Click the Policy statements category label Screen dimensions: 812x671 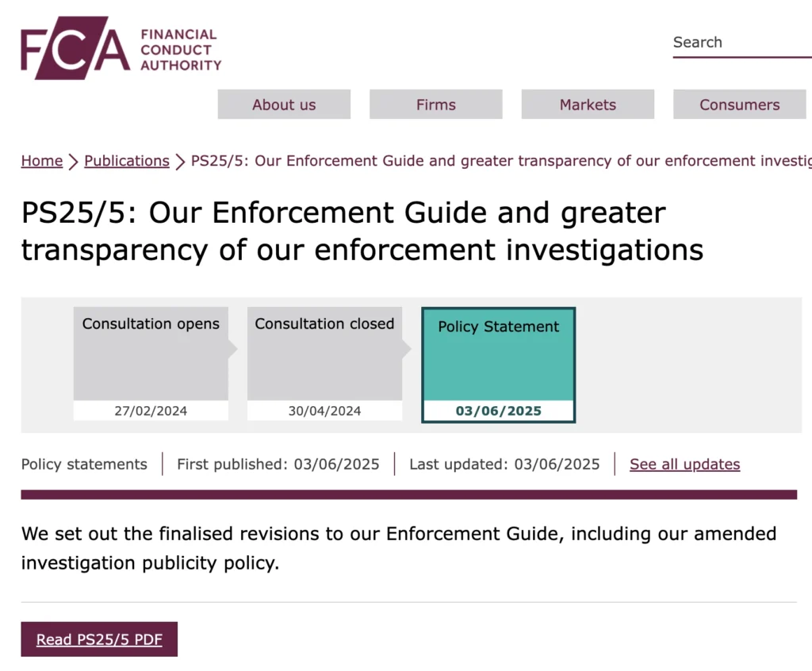[84, 464]
